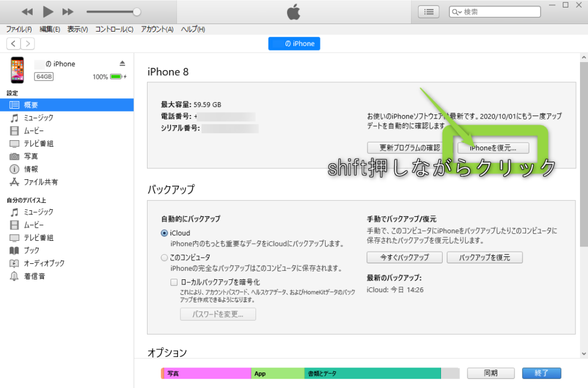Click the 最大容量: 59.59 GB text
This screenshot has height=388, width=588.
(x=191, y=105)
